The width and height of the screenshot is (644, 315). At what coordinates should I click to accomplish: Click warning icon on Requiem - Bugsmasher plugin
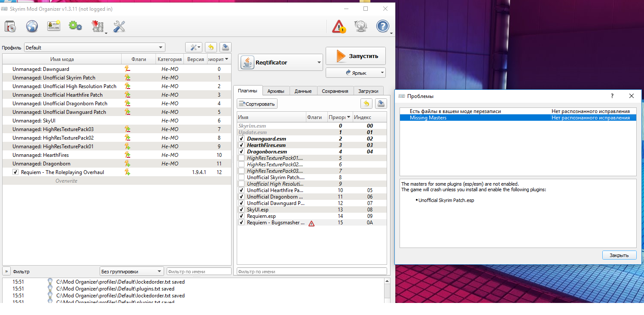tap(311, 223)
